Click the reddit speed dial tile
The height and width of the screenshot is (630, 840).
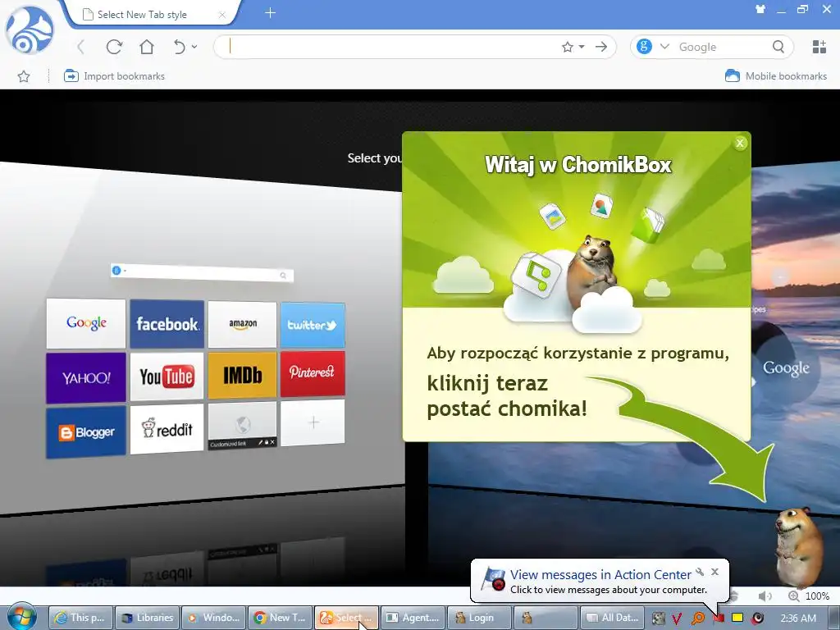tap(167, 428)
